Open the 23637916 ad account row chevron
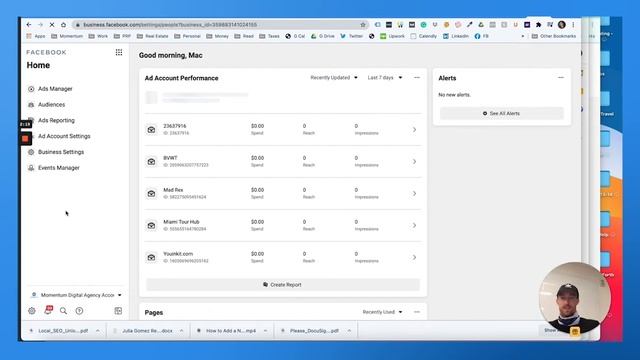Image resolution: width=640 pixels, height=360 pixels. (x=414, y=130)
